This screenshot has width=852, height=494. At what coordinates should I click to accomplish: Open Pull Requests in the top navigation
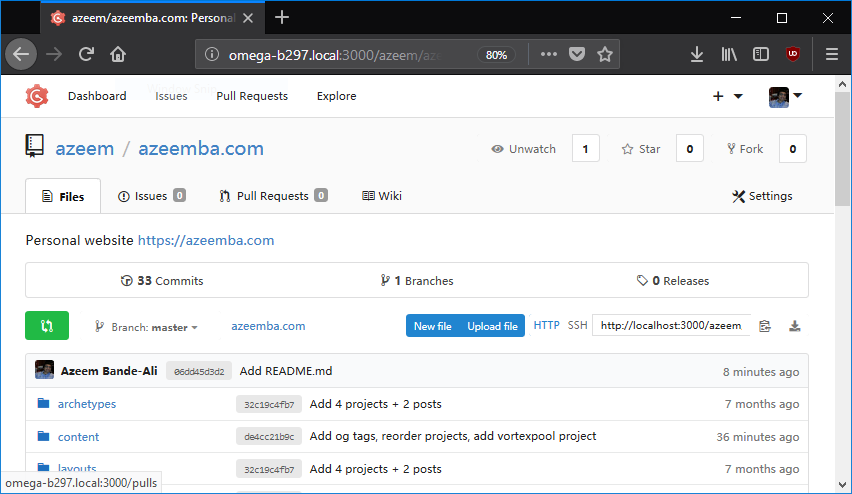coord(252,96)
